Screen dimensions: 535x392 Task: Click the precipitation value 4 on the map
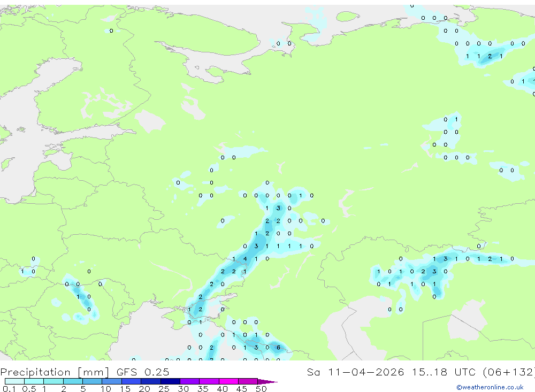point(245,259)
